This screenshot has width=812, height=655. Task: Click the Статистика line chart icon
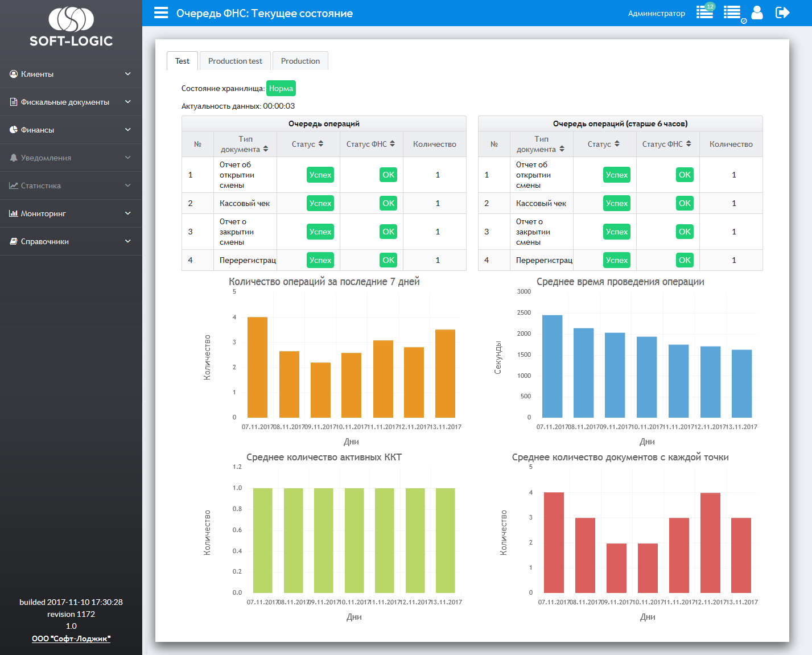coord(14,186)
